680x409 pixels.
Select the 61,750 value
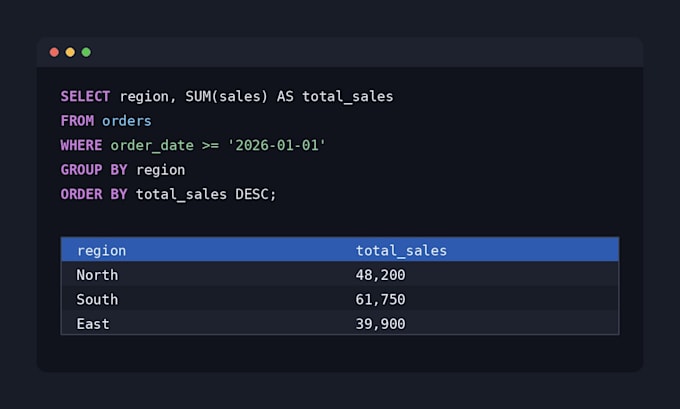(380, 299)
